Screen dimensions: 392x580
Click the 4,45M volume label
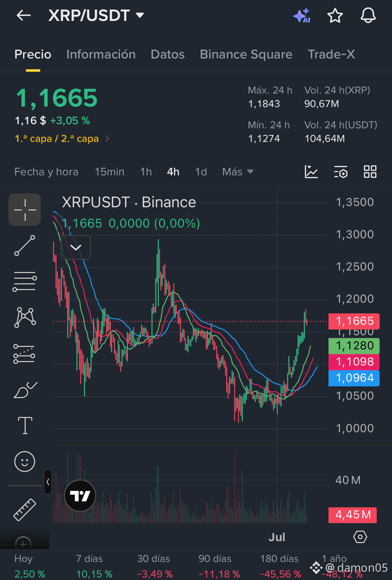coord(353,515)
